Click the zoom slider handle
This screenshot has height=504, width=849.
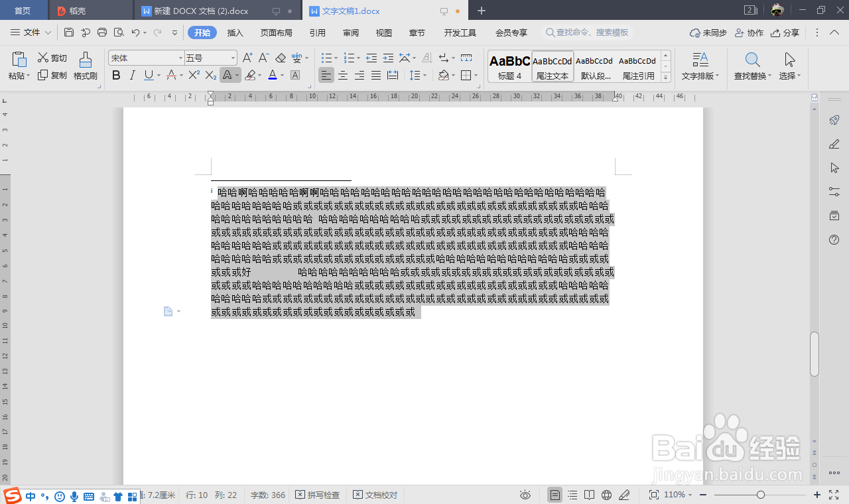pos(761,495)
